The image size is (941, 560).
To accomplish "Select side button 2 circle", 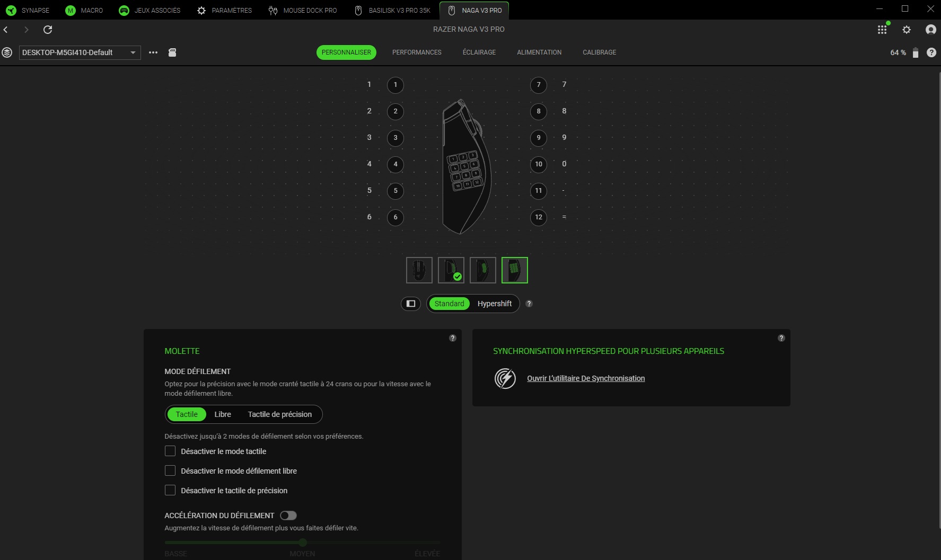I will tap(395, 111).
